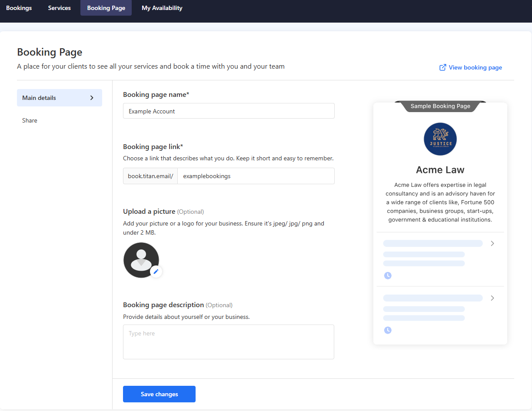Click the Justice logo in sample booking page
Screen dimensions: 532x411
click(x=440, y=139)
